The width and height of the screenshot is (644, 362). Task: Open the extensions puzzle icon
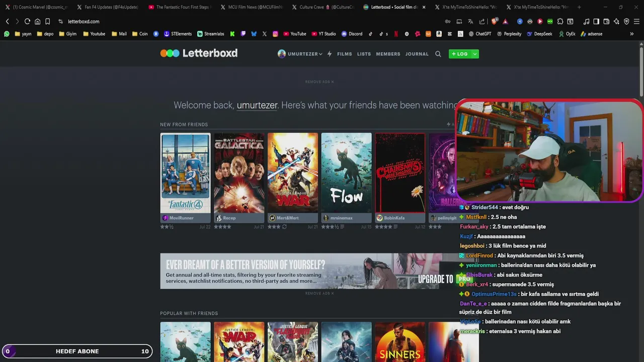pos(560,22)
